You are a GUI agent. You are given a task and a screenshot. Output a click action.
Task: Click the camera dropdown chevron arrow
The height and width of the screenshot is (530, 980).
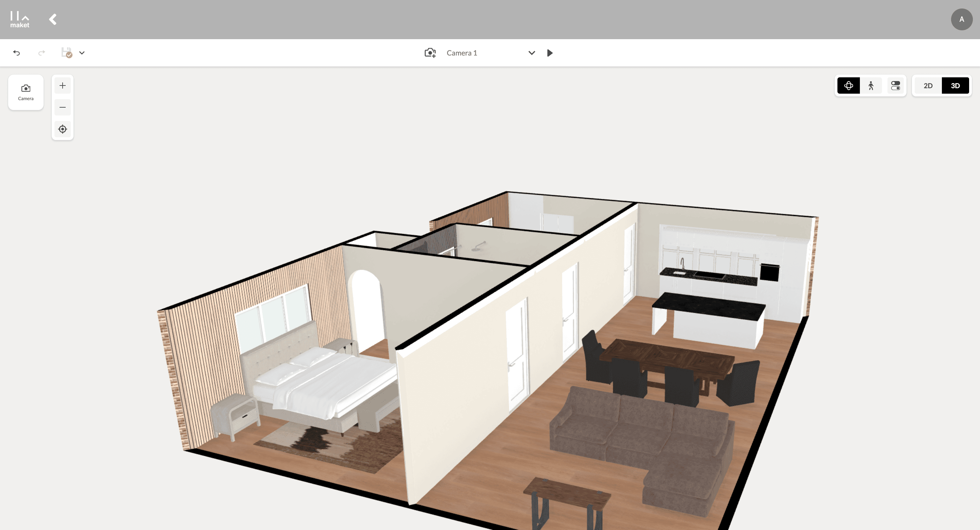532,53
